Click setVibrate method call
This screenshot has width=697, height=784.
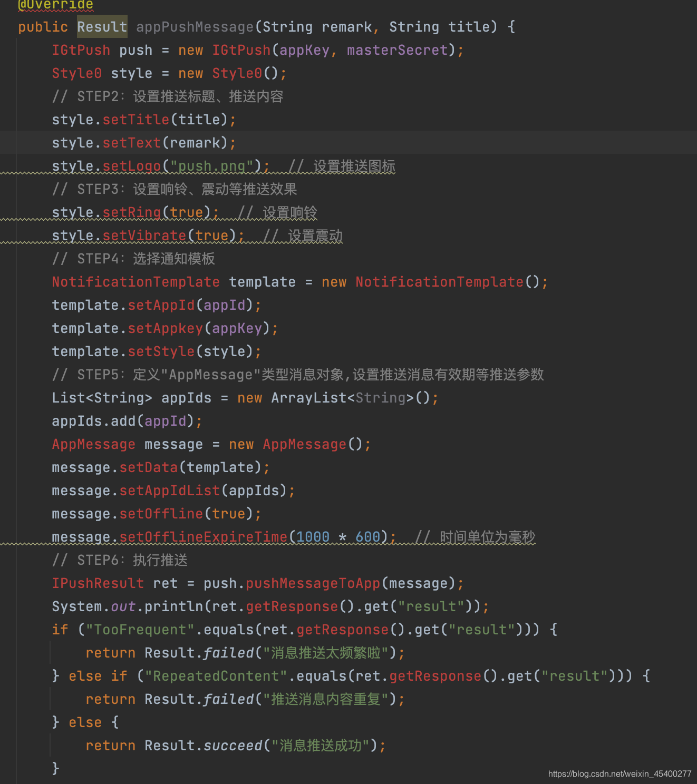coord(144,236)
